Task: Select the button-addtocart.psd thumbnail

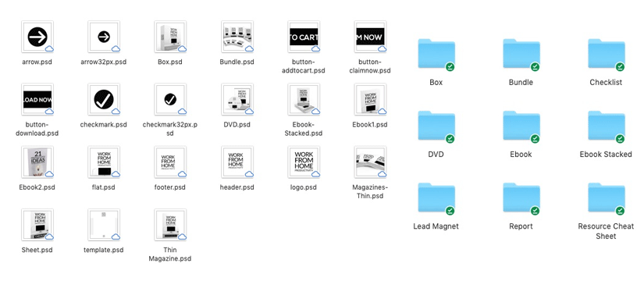Action: coord(304,37)
